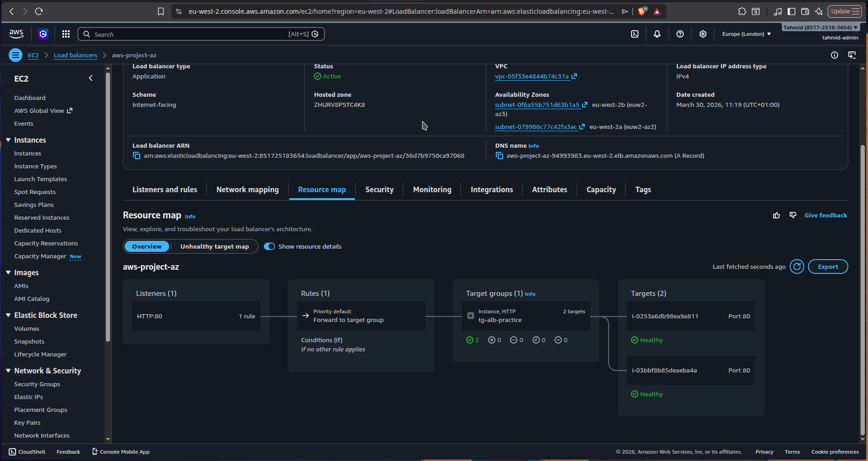Open the Monitoring tab

pos(432,189)
